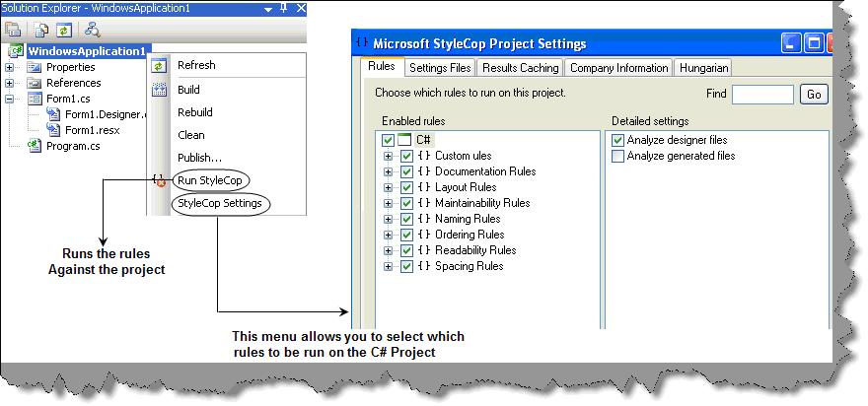Open Solution Explorer window position dropdown arrow
868x406 pixels.
pos(268,9)
